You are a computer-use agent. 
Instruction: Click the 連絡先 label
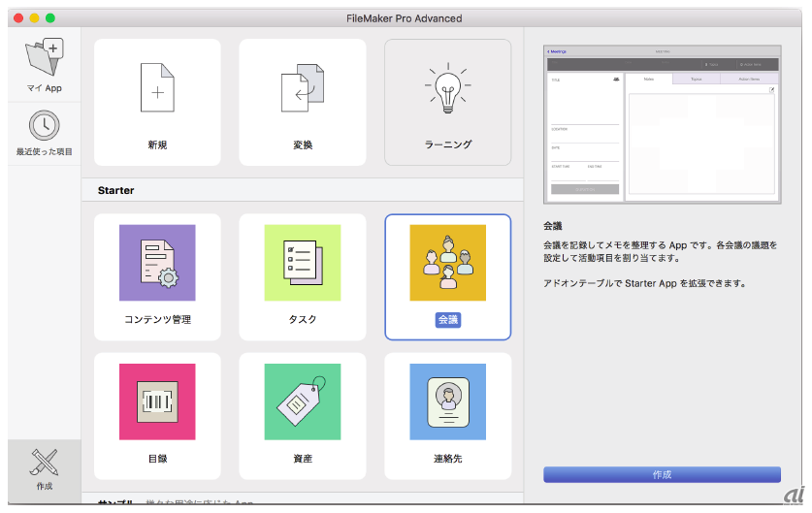coord(448,459)
